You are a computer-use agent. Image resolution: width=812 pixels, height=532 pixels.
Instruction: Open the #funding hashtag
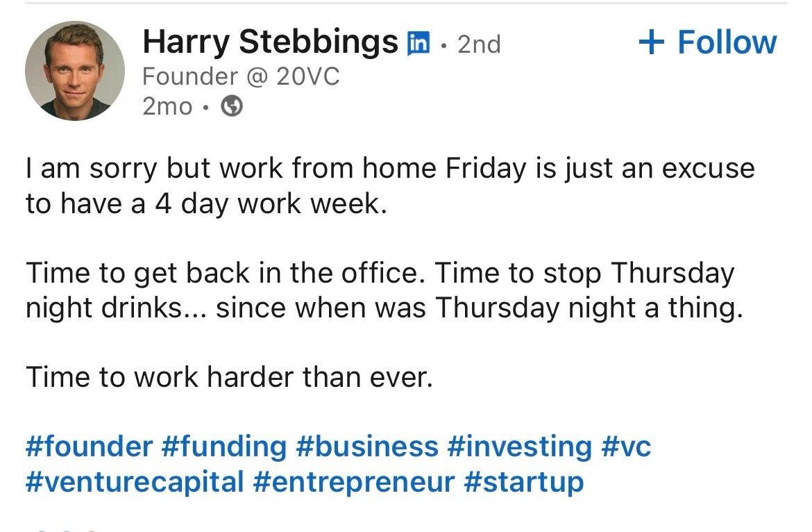224,447
